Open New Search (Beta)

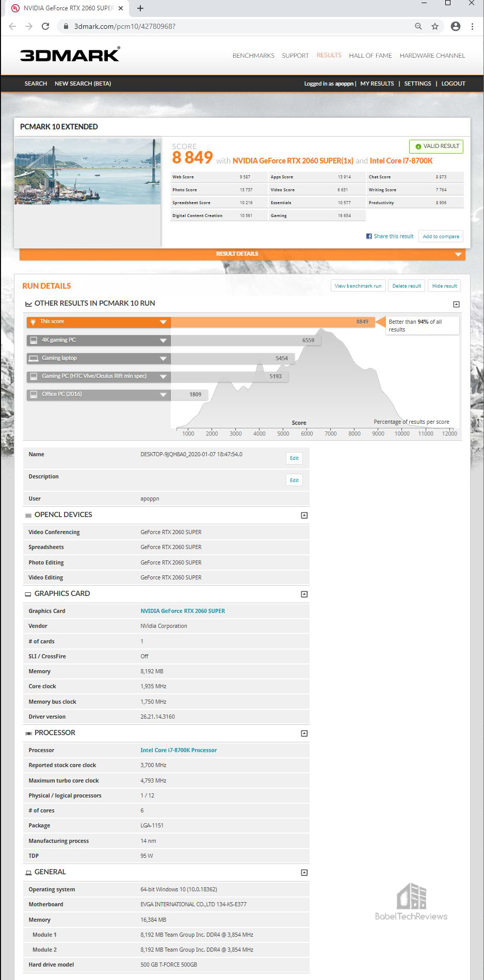point(83,84)
